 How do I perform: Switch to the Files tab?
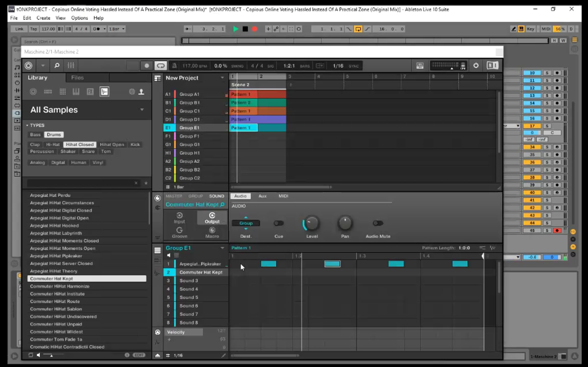tap(77, 78)
